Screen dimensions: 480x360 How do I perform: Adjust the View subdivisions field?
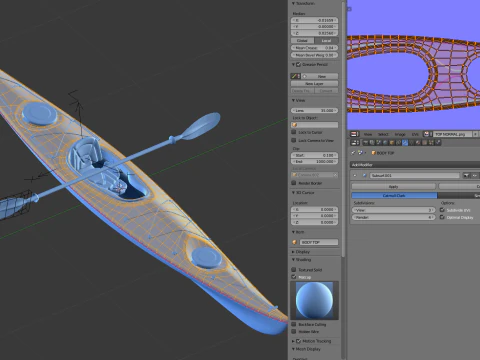[x=394, y=210]
